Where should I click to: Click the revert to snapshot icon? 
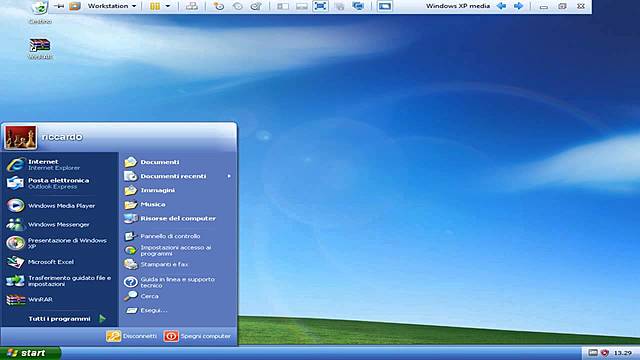coord(238,6)
